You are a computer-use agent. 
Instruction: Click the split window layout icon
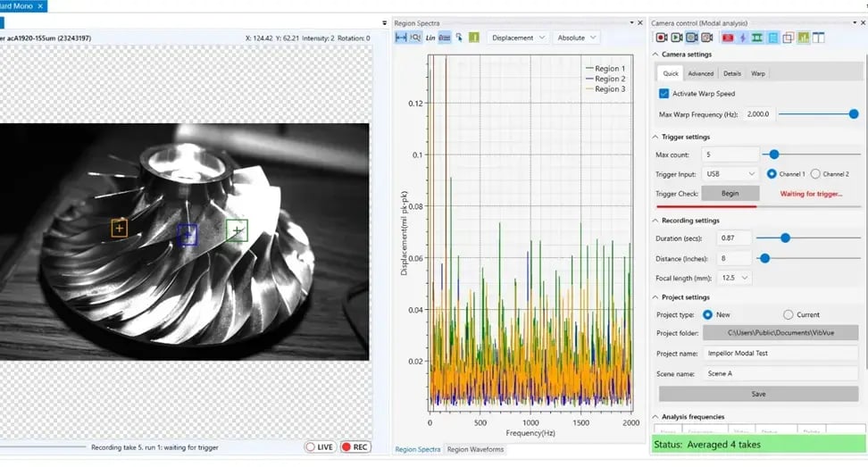pyautogui.click(x=818, y=38)
